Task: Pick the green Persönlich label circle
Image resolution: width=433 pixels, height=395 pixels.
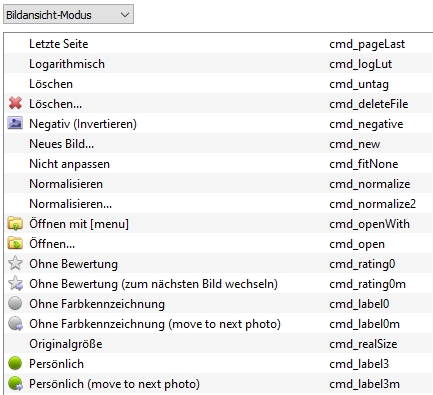Action: 15,363
